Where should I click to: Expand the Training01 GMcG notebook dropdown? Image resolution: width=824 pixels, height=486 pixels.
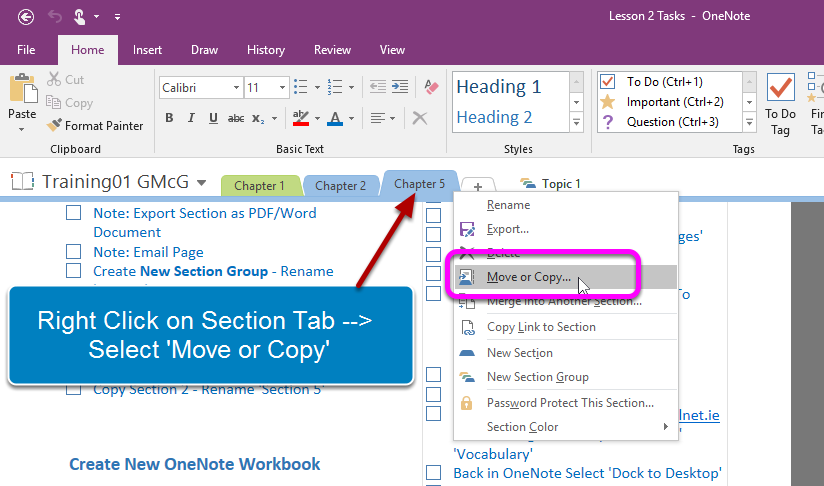point(201,183)
